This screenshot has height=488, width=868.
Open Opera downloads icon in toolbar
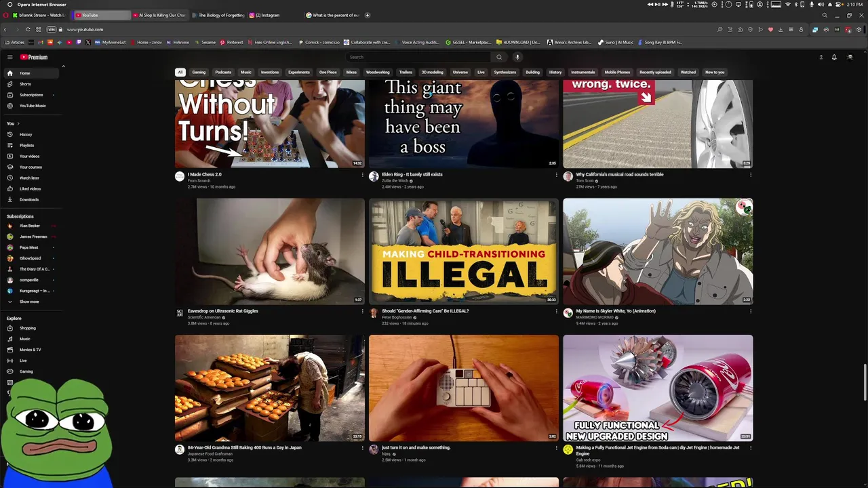[x=781, y=29]
